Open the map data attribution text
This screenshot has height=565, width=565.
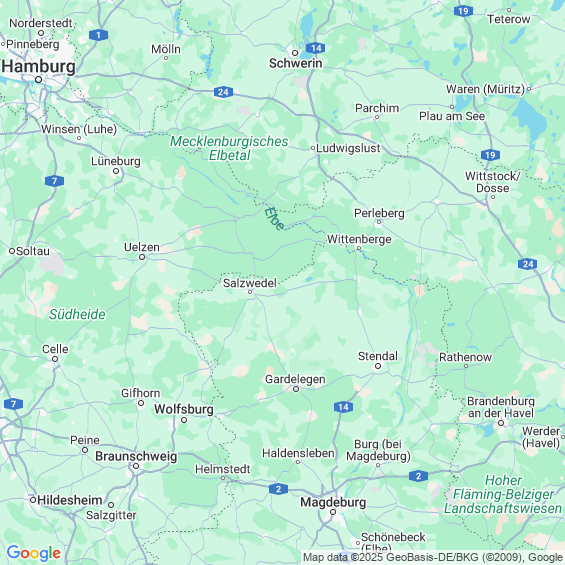point(433,557)
